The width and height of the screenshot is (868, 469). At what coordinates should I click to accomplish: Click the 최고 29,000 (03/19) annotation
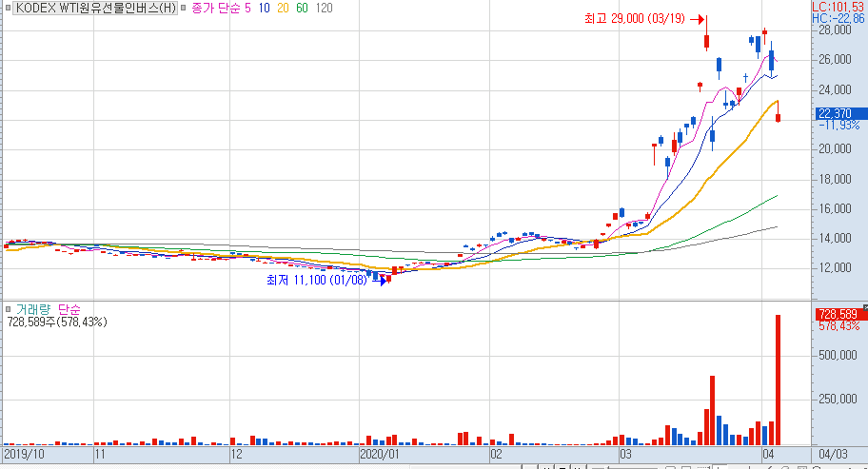point(635,19)
